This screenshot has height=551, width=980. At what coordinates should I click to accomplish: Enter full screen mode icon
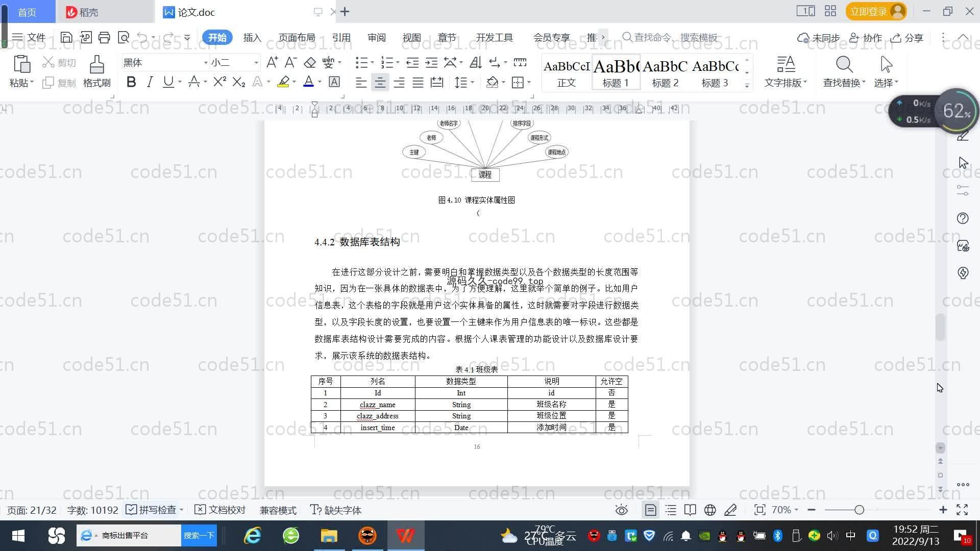pos(962,510)
